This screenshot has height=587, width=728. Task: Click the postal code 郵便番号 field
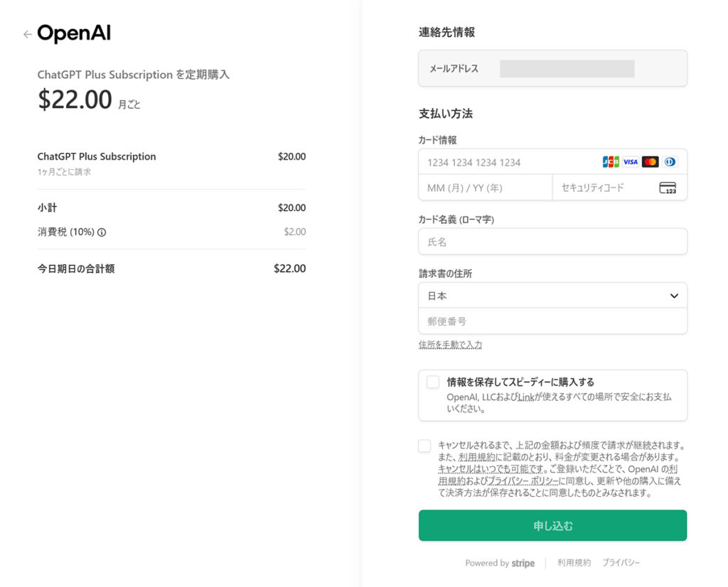point(552,321)
